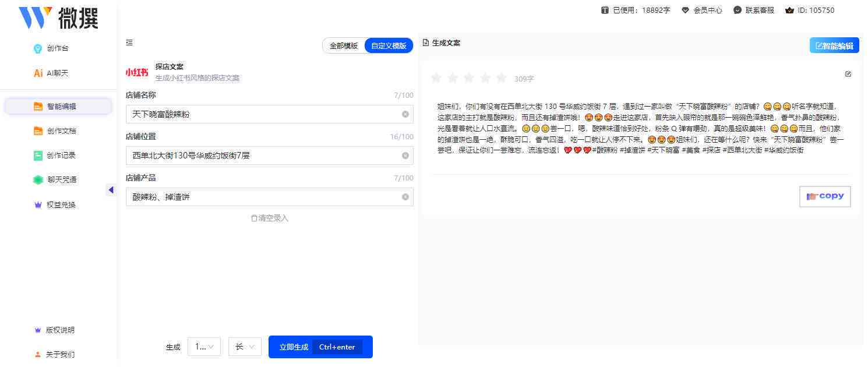Click the 版权说明 crown icon
The image size is (868, 367).
click(x=38, y=330)
